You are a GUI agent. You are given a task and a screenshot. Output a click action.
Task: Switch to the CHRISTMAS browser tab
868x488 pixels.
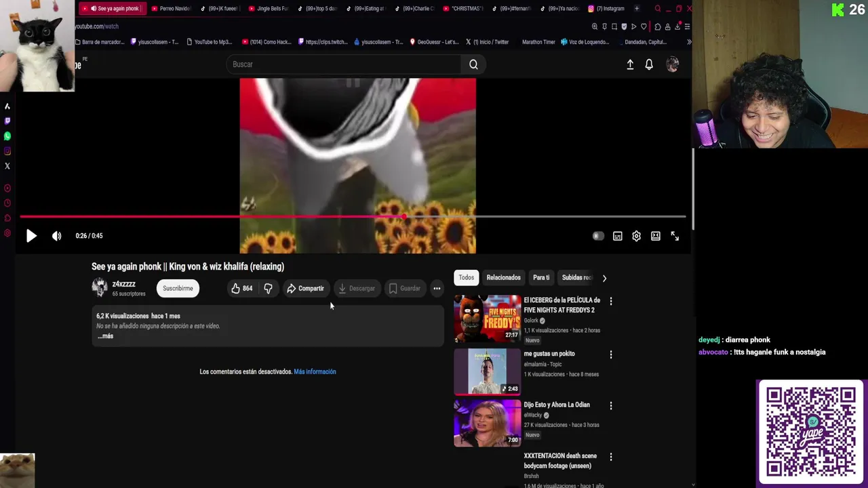coord(464,9)
